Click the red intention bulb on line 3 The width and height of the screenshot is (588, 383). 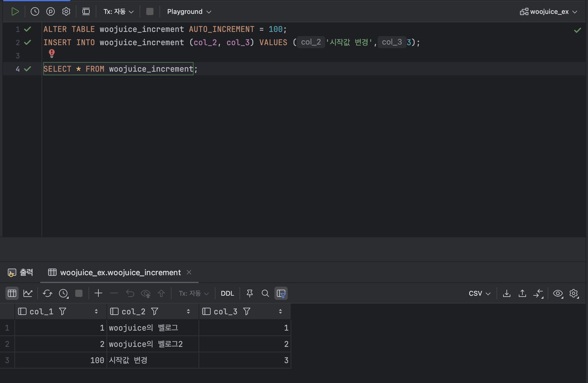(x=52, y=53)
